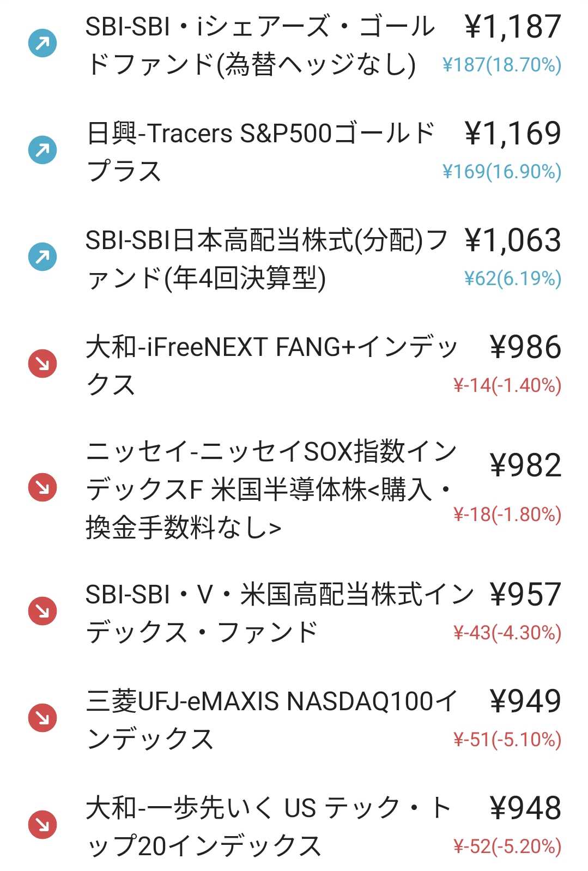Tap the ¥-14(-1.40%) loss figure
This screenshot has height=871, width=588.
coord(507,385)
